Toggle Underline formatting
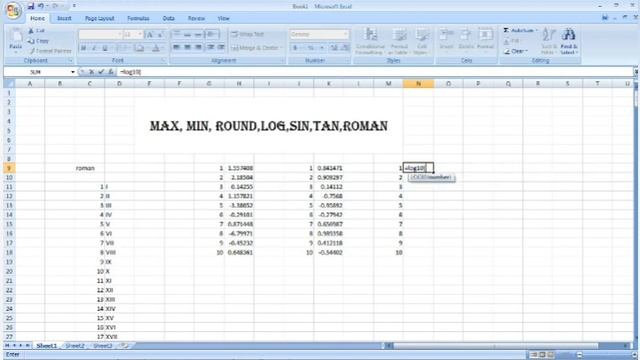The width and height of the screenshot is (640, 360). (105, 49)
